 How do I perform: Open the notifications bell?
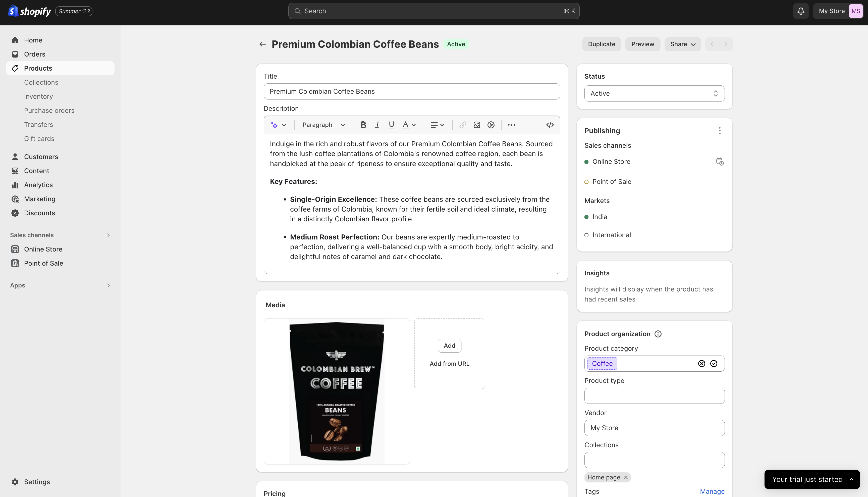click(x=800, y=11)
